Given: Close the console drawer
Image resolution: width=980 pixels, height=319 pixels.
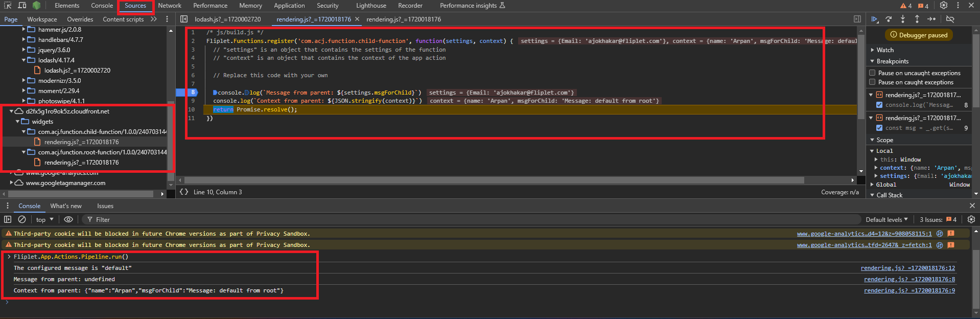Looking at the screenshot, I should coord(972,206).
